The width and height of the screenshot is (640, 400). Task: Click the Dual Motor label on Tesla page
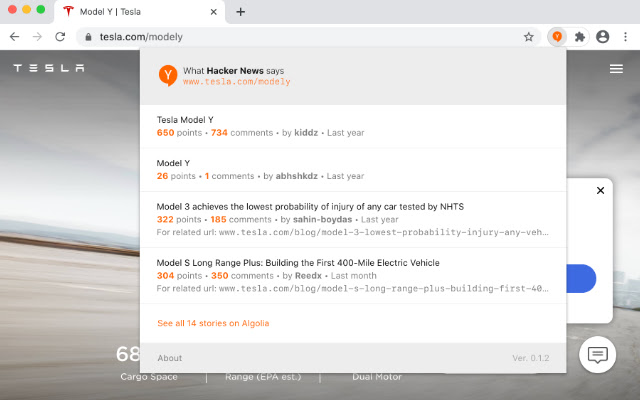[x=377, y=377]
